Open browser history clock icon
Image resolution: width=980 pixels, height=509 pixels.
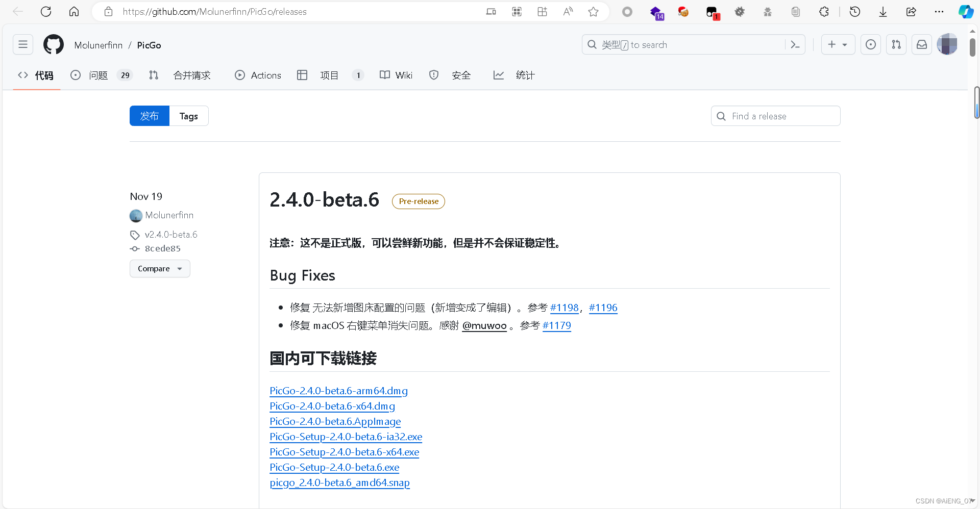[855, 12]
